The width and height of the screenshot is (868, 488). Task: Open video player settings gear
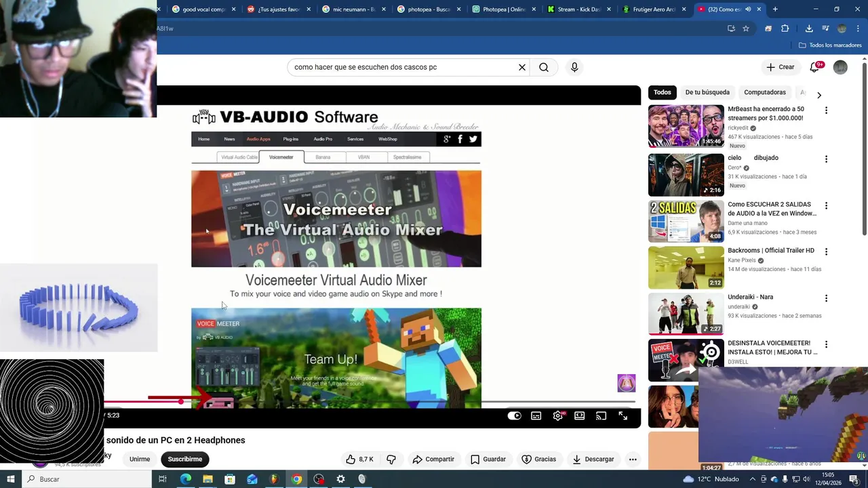tap(558, 415)
